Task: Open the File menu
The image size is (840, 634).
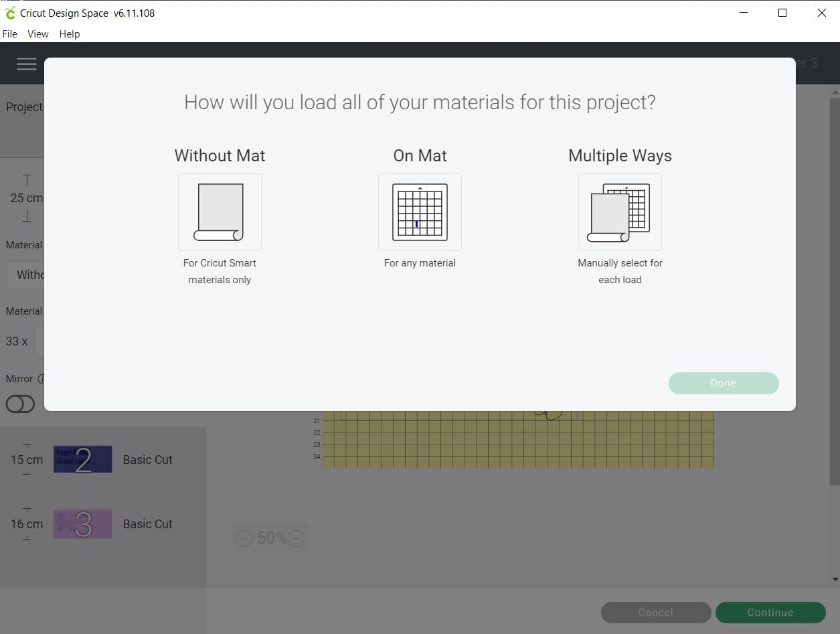Action: [x=10, y=33]
